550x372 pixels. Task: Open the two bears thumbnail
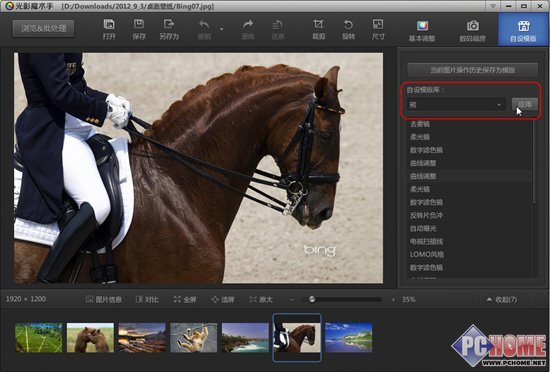point(90,338)
